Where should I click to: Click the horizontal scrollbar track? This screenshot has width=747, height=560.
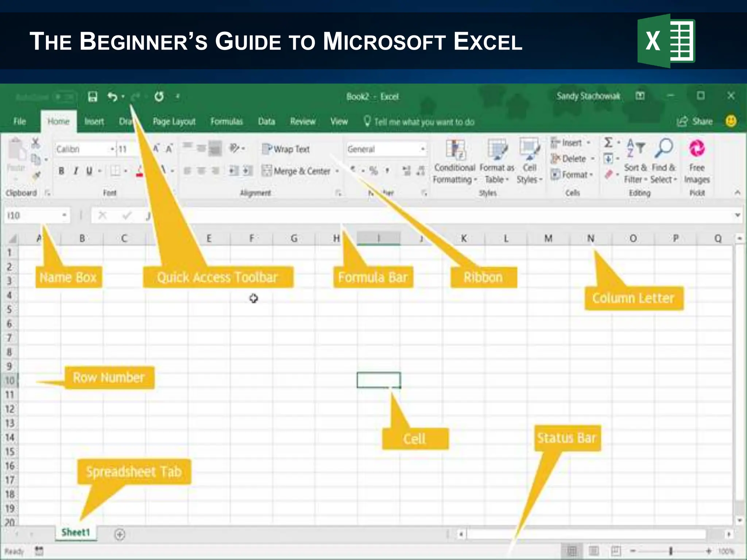point(587,534)
